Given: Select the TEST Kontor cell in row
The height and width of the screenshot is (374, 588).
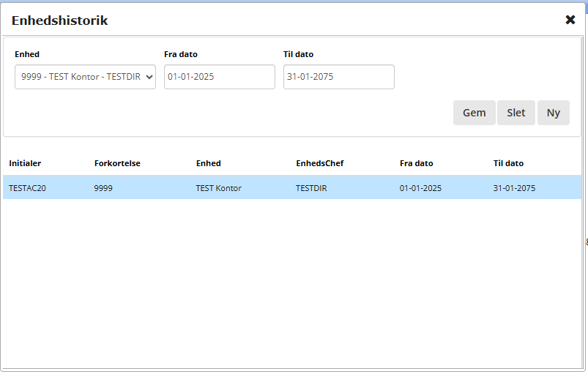Looking at the screenshot, I should (218, 188).
